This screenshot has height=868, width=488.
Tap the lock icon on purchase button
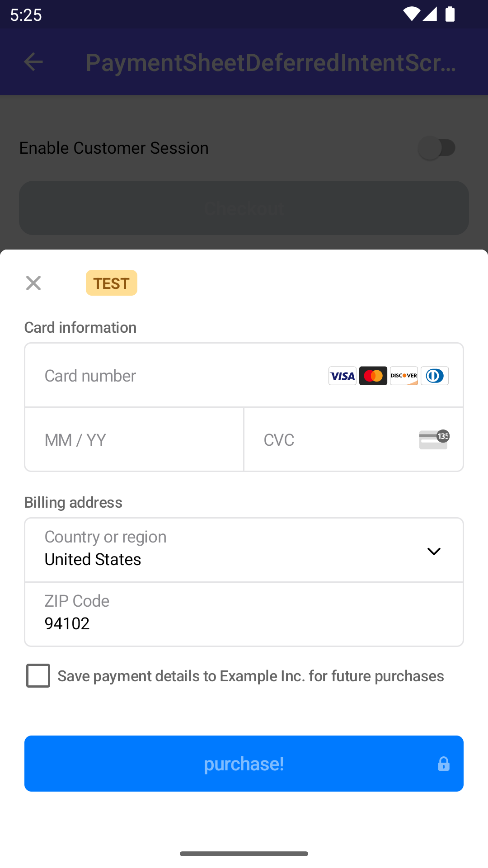pos(444,764)
